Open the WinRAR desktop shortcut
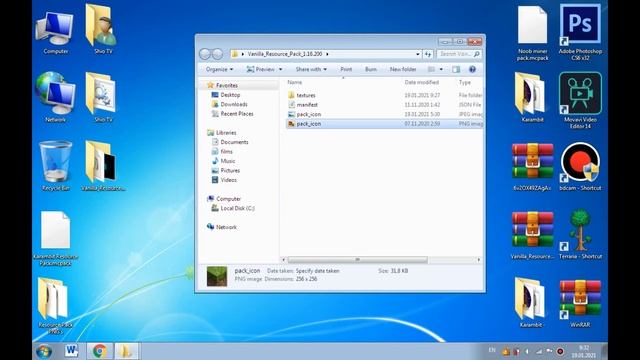640x360 pixels. click(x=580, y=304)
